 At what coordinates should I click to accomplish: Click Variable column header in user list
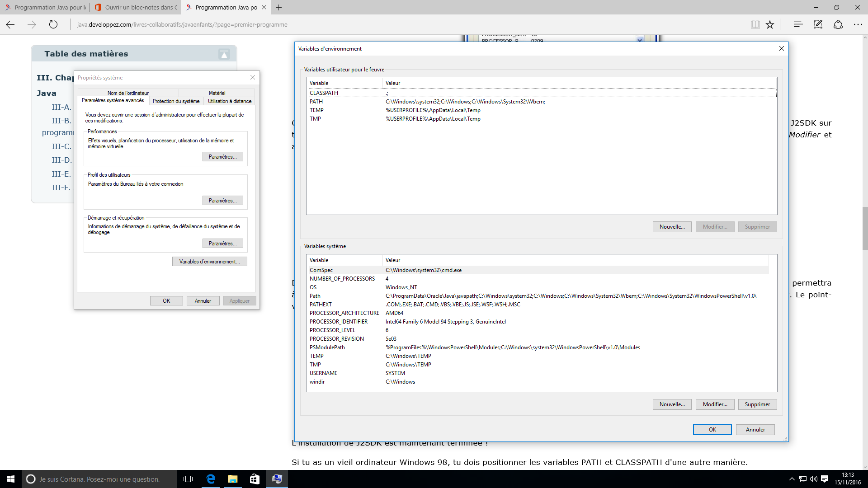344,83
